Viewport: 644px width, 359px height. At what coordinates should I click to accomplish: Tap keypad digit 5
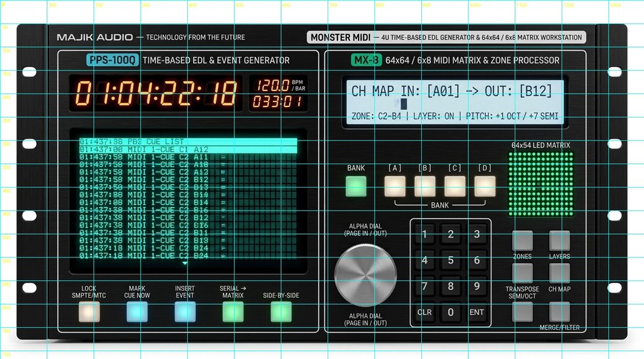pyautogui.click(x=451, y=261)
